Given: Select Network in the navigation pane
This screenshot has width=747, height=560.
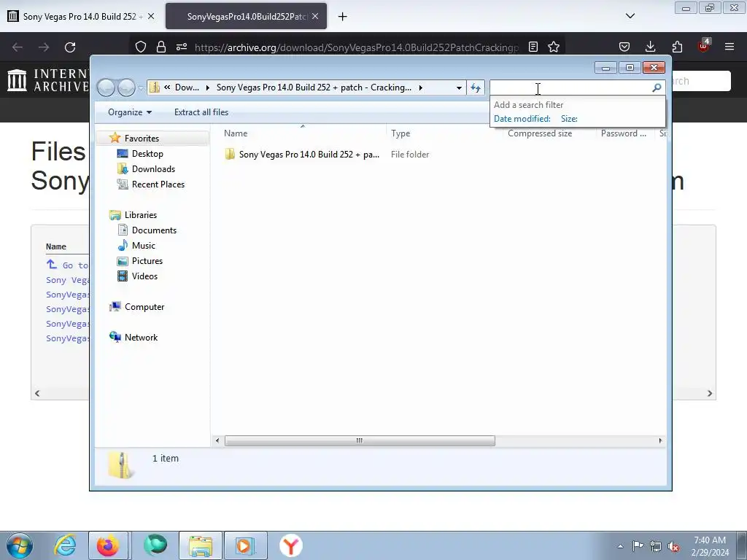Looking at the screenshot, I should click(x=141, y=337).
